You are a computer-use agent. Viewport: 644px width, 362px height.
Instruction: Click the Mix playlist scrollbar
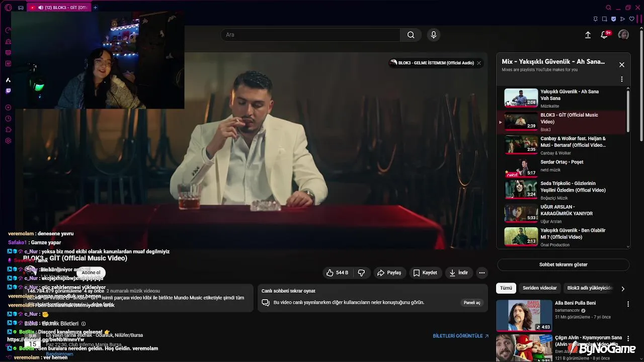tap(628, 112)
